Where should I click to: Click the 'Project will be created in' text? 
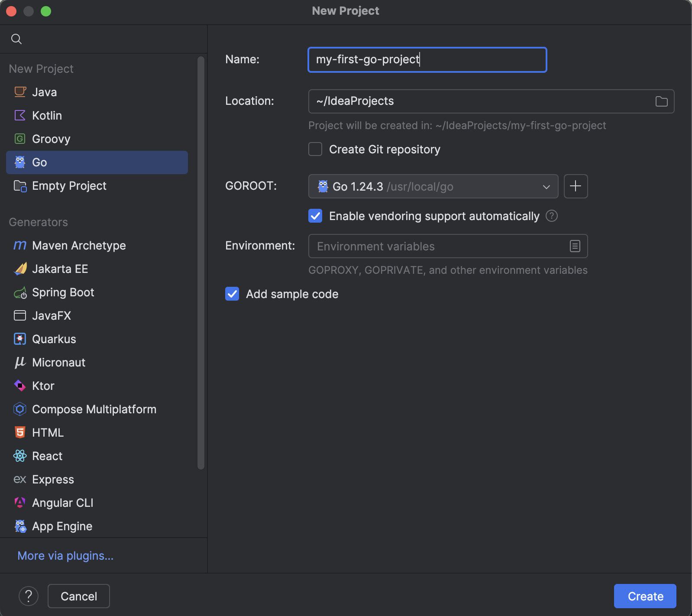[x=457, y=126]
